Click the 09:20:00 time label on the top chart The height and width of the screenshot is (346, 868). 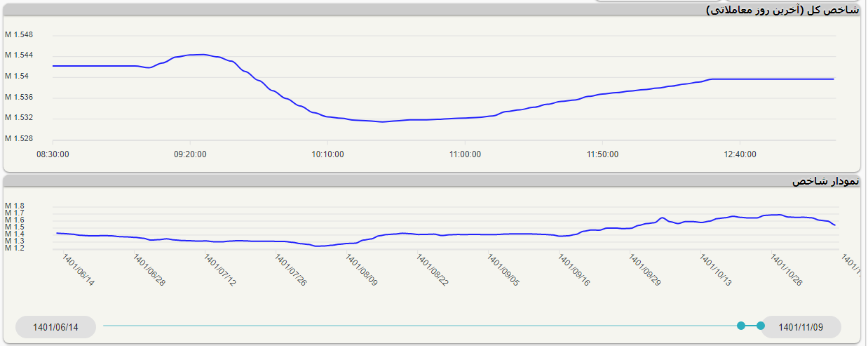tap(190, 154)
